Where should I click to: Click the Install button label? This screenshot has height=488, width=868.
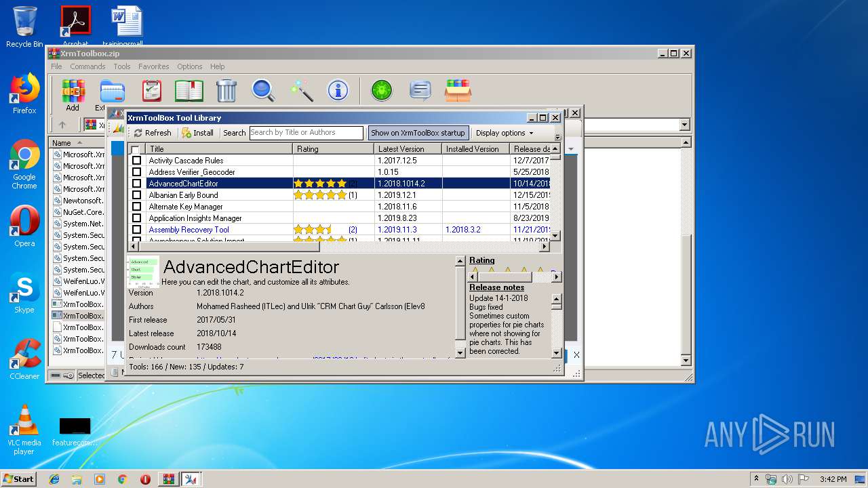point(203,133)
